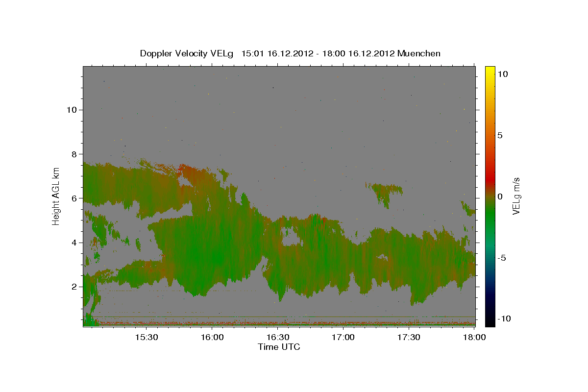588x392 pixels.
Task: Click the colorbar value 5 label
Action: point(500,135)
